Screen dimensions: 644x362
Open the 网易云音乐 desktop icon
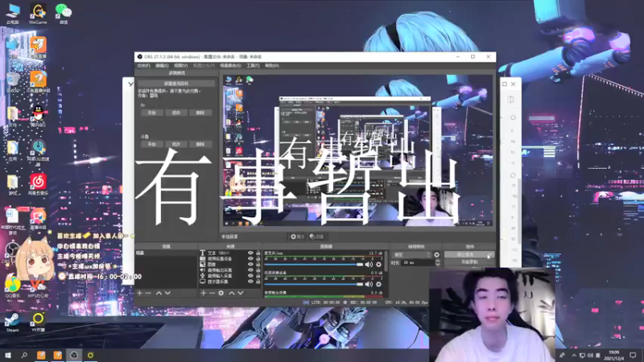pyautogui.click(x=38, y=184)
